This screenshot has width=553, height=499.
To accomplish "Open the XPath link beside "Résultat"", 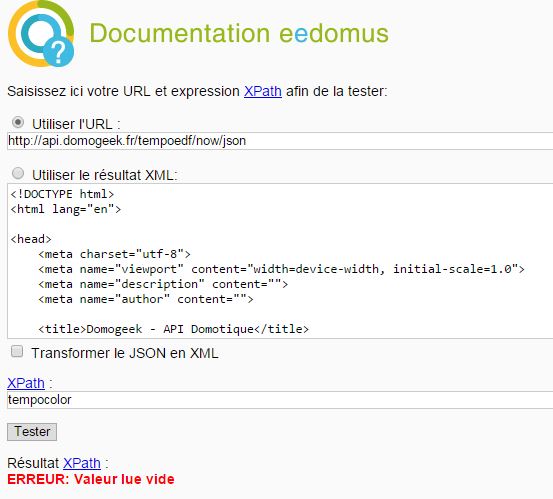I will 82,463.
